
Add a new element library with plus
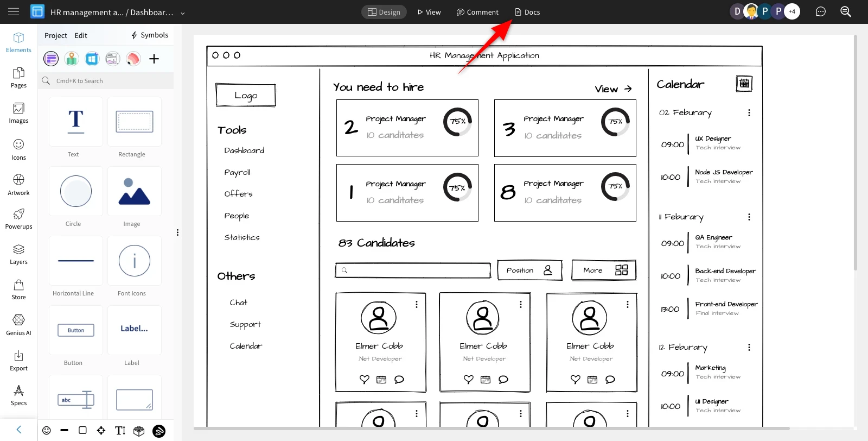pyautogui.click(x=154, y=59)
